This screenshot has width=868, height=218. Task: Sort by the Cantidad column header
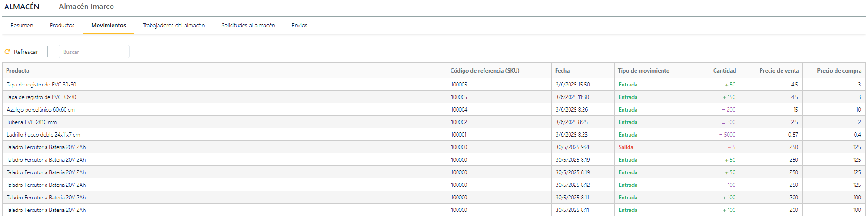click(x=724, y=71)
